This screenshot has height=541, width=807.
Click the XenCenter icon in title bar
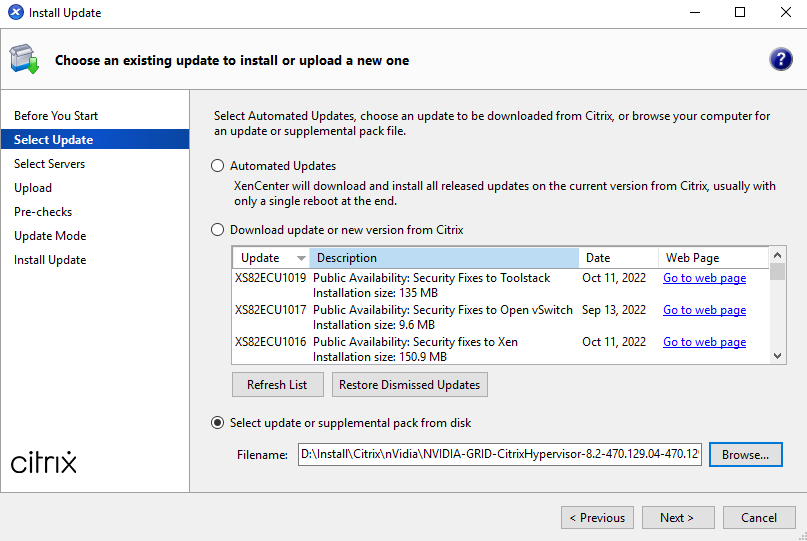pos(16,12)
